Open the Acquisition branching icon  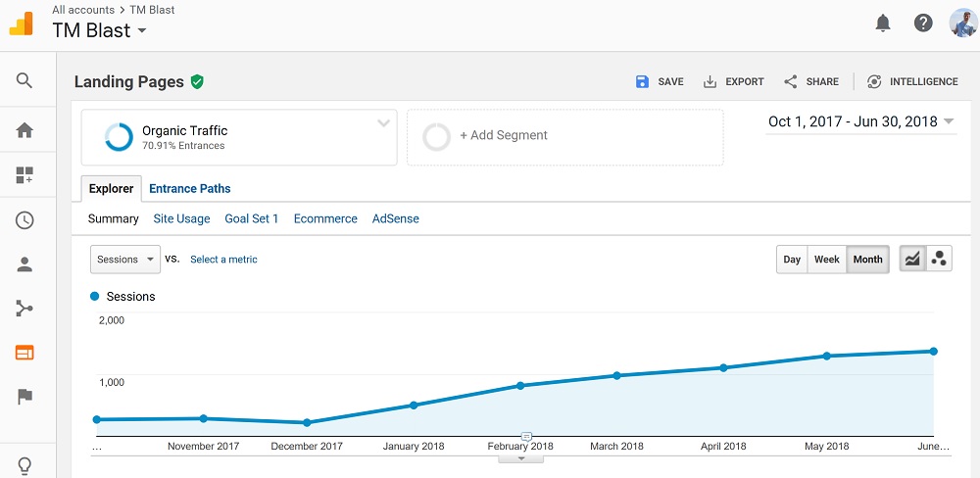[x=24, y=309]
